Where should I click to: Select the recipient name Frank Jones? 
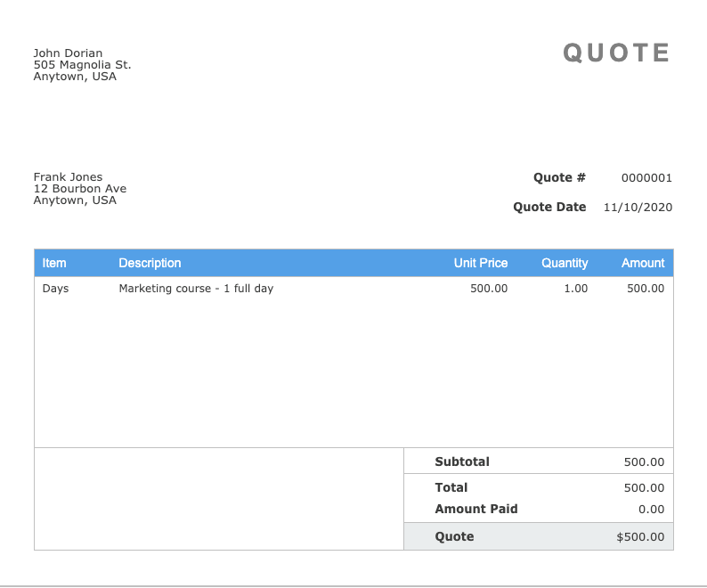pyautogui.click(x=68, y=177)
